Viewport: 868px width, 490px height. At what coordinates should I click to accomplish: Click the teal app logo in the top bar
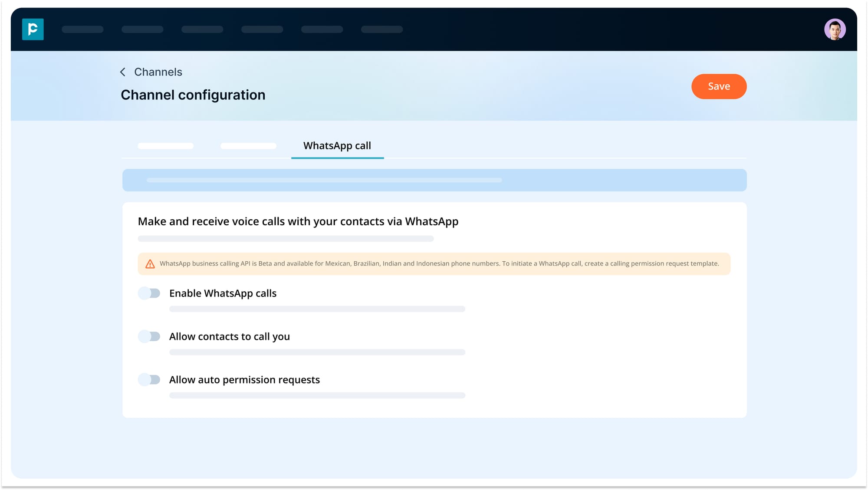pyautogui.click(x=33, y=29)
